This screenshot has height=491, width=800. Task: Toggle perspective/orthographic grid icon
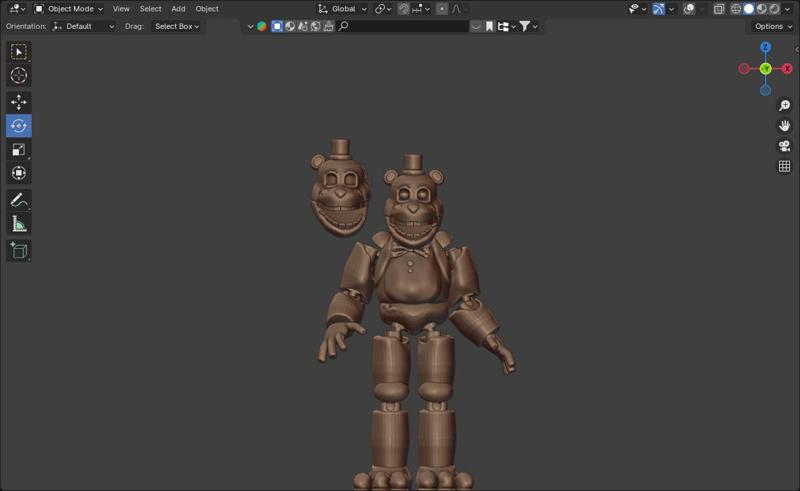[x=784, y=166]
